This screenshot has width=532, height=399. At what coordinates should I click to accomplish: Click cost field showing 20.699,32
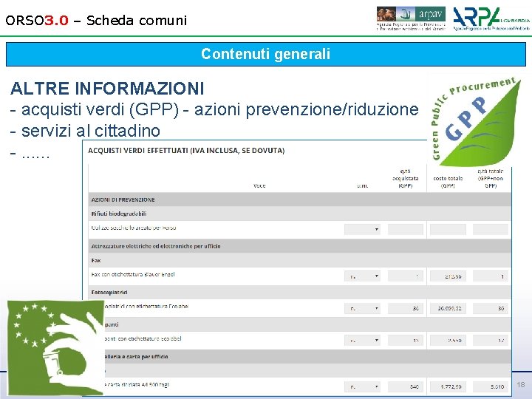(448, 308)
